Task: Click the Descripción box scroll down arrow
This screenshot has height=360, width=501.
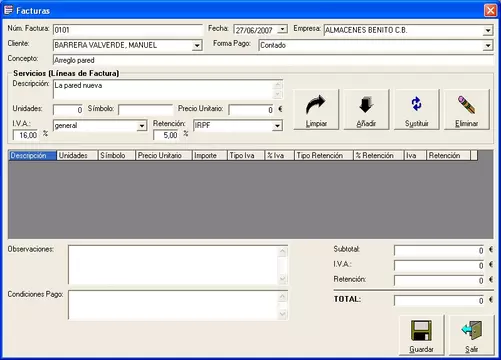Action: [278, 94]
